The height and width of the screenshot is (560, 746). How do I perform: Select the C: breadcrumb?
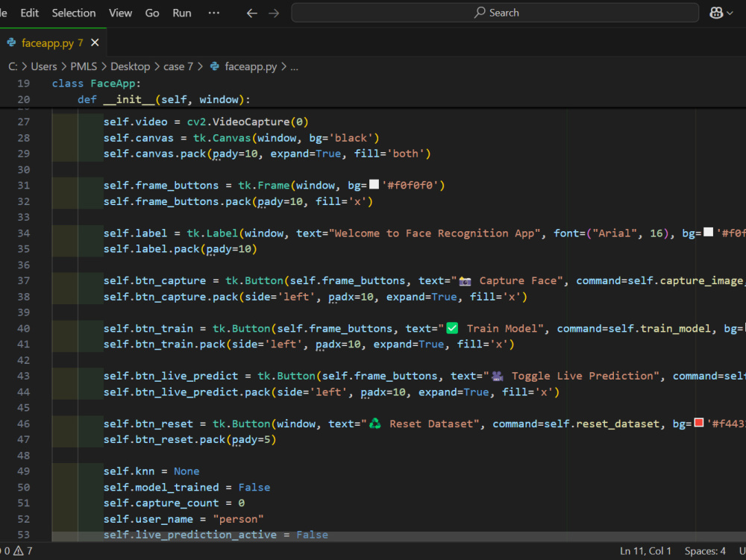[x=13, y=66]
